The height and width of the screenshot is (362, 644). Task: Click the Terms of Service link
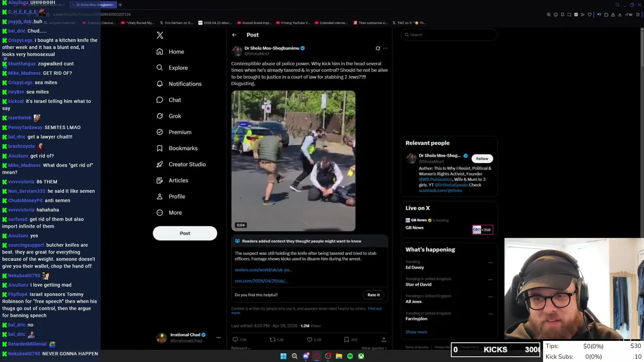[x=417, y=347]
